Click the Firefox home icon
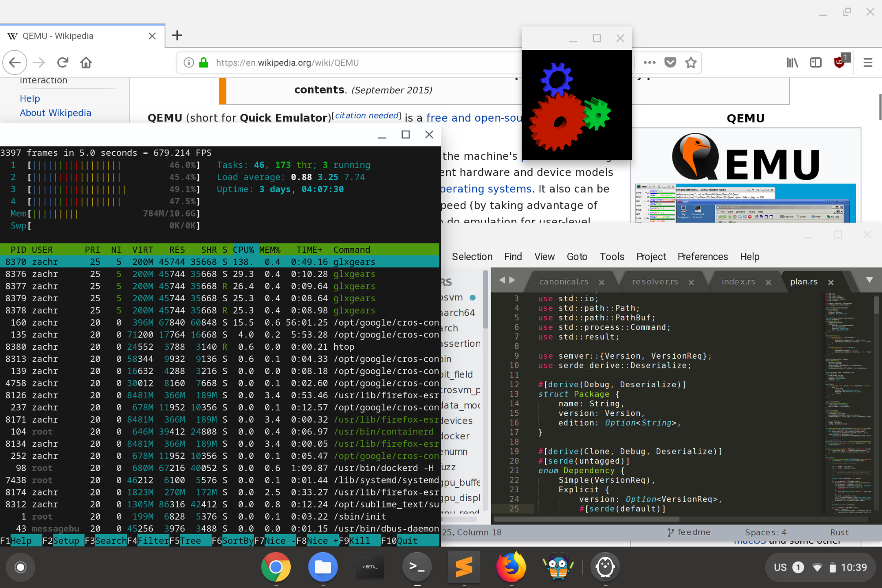Screen dimensions: 882x588 (x=86, y=63)
